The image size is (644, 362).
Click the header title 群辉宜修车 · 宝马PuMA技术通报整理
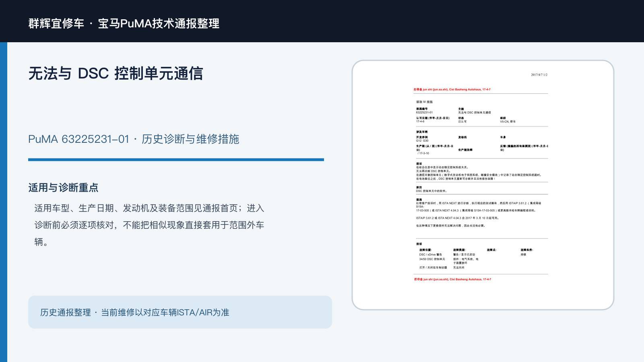[124, 23]
